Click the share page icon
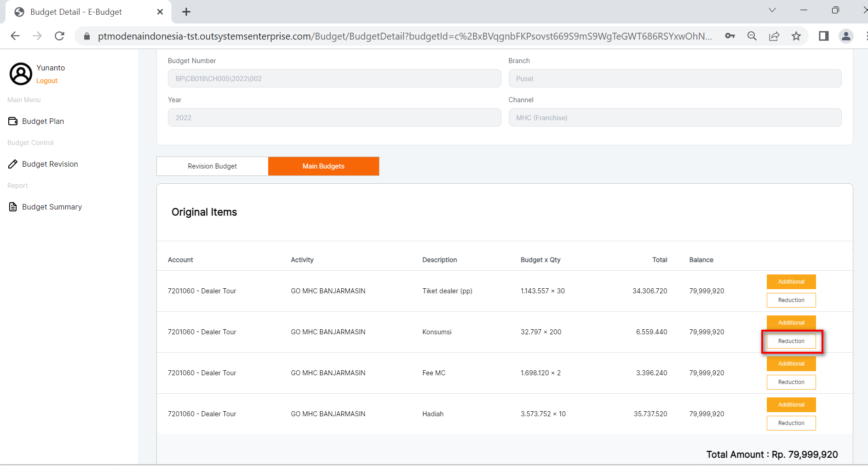The height and width of the screenshot is (466, 868). (x=774, y=36)
